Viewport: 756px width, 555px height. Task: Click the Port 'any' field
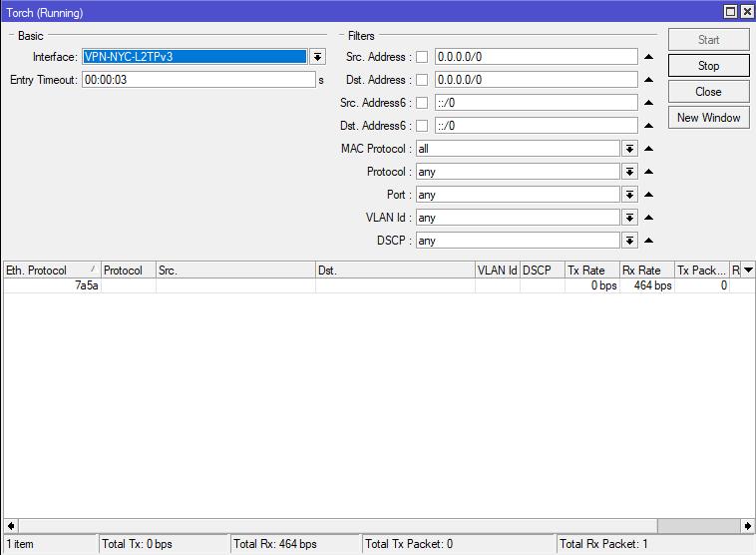tap(519, 195)
